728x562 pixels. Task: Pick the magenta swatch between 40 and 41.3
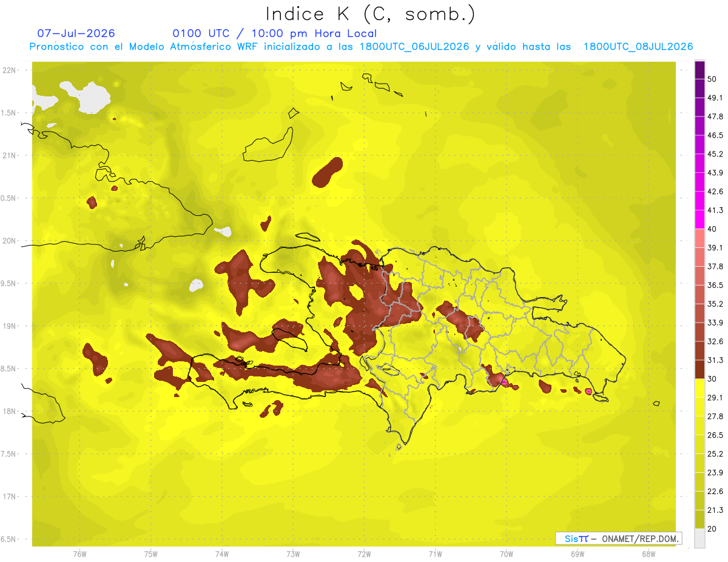699,219
